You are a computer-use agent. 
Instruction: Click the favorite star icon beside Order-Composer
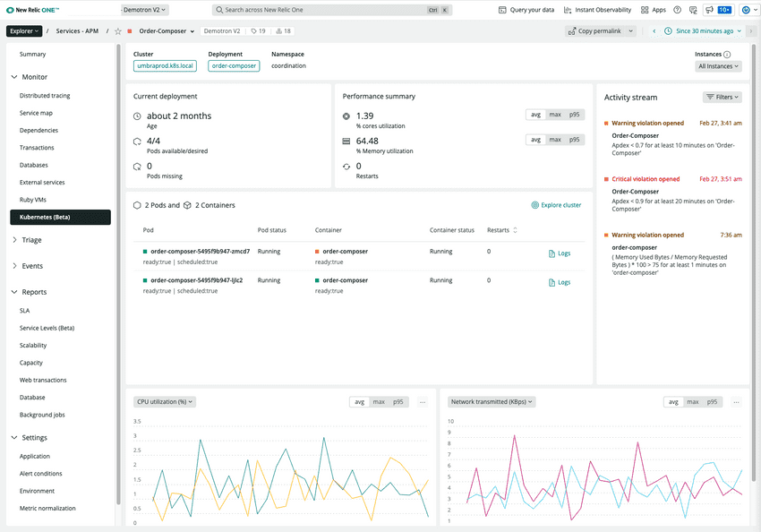coord(117,31)
